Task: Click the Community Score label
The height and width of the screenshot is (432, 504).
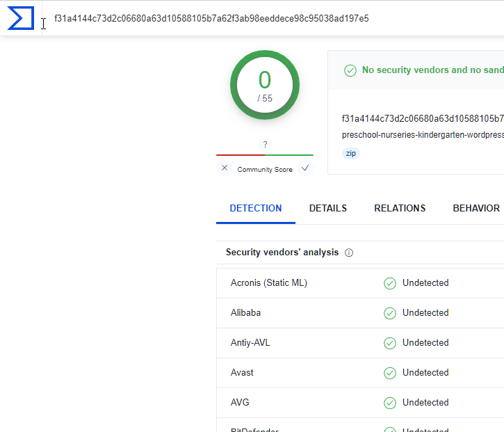Action: (265, 170)
